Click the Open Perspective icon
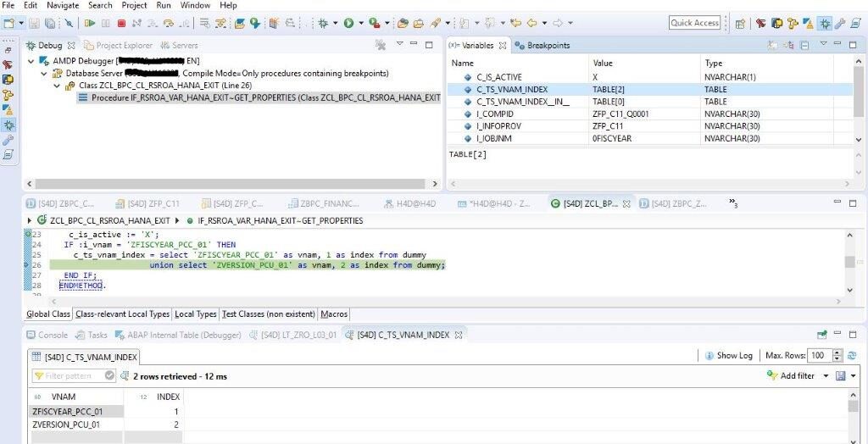 [740, 24]
